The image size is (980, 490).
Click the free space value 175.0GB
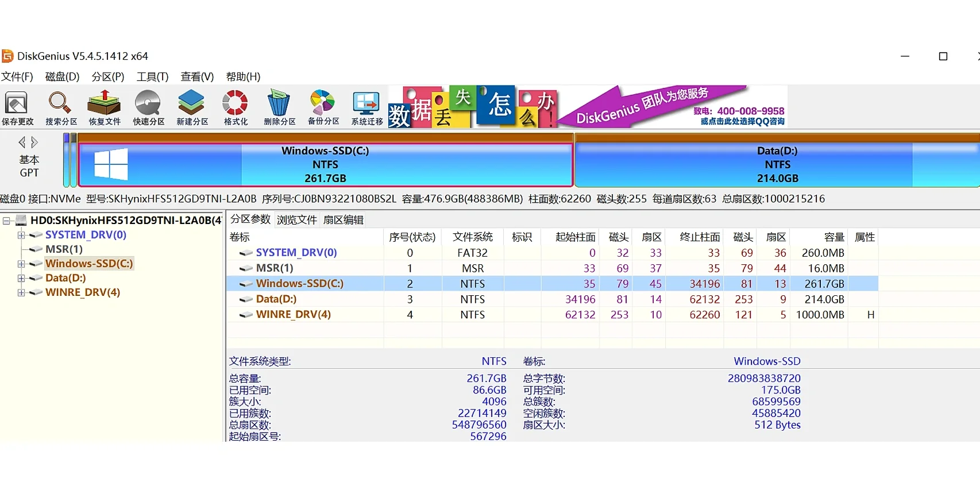point(781,390)
